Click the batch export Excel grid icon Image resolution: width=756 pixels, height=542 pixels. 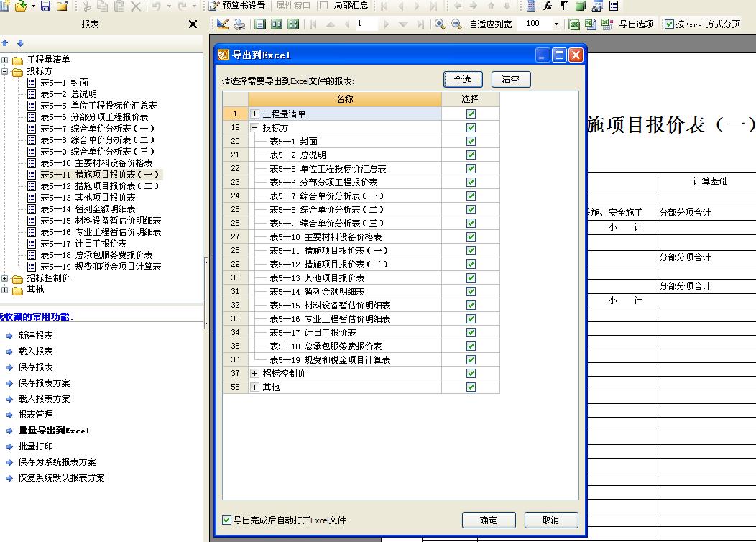607,24
